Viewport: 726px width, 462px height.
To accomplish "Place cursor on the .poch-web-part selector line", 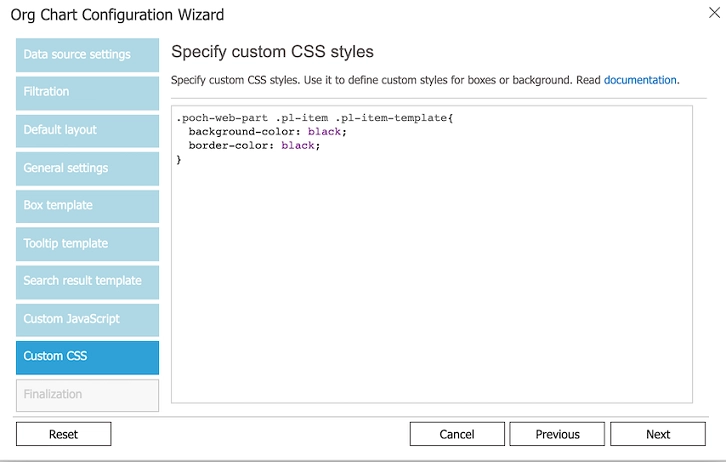I will tap(315, 118).
